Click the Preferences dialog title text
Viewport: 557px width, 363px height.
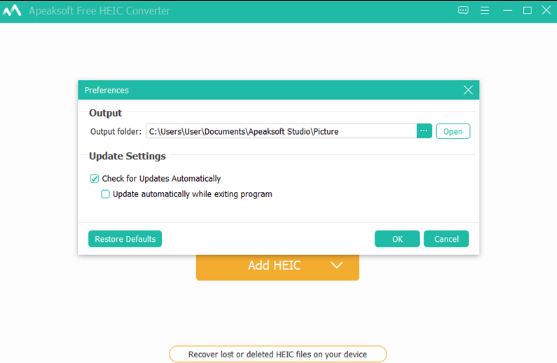(106, 90)
